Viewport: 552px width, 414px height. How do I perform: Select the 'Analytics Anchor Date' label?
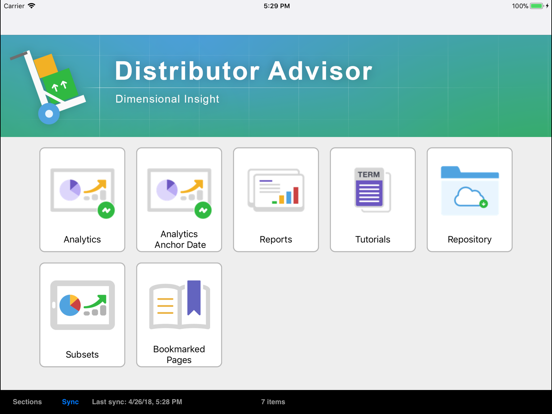[x=180, y=239]
